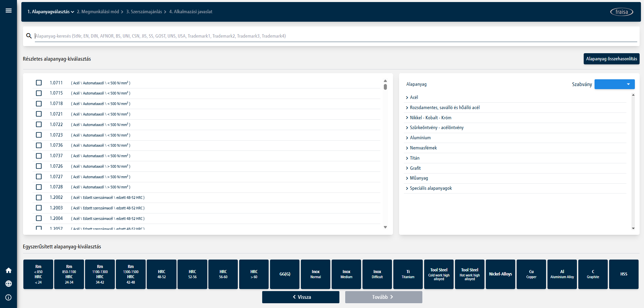The width and height of the screenshot is (644, 308).
Task: Go to step 3. Szerszámajánlás
Action: point(144,12)
